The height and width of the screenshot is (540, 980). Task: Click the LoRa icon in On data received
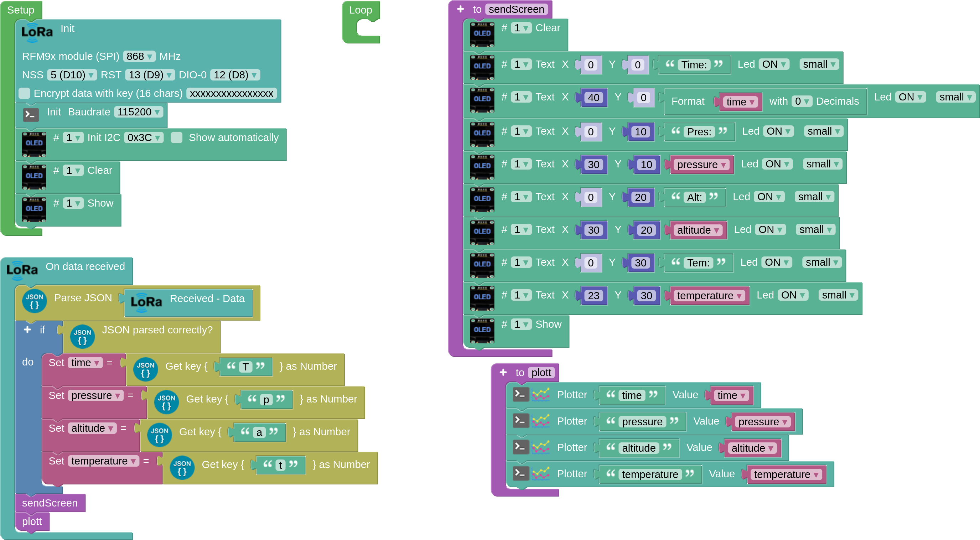click(22, 270)
